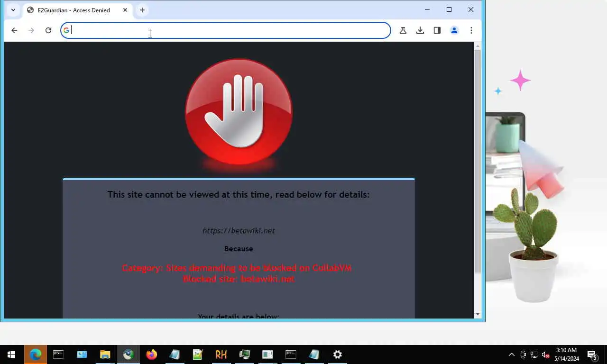
Task: Open the clock showing 3:10 AM
Action: coord(566,355)
